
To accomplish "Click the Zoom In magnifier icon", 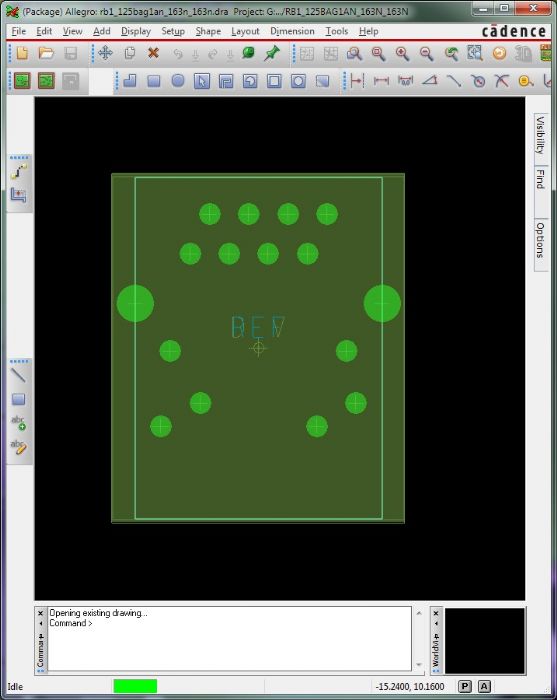I will (x=403, y=54).
